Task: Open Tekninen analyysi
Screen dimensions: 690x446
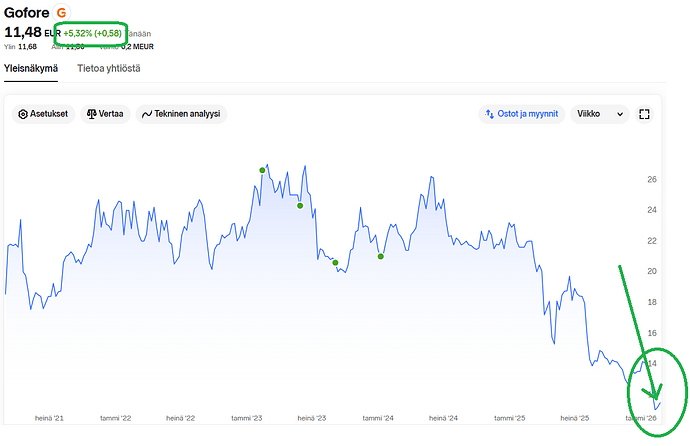Action: pos(181,114)
